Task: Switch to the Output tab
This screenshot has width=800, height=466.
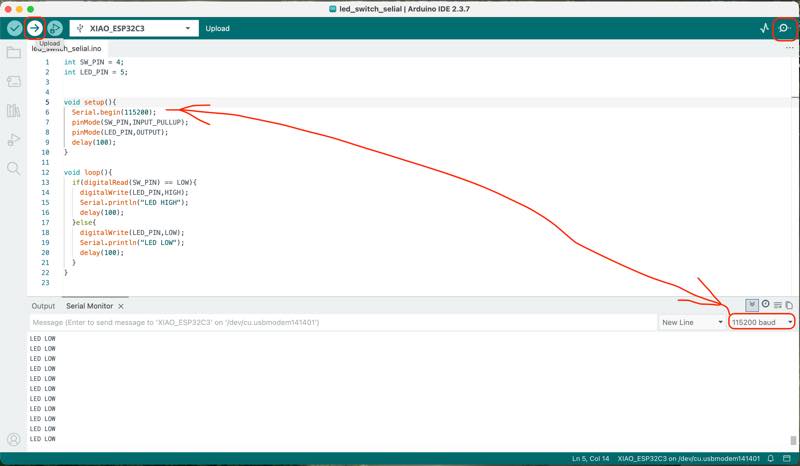Action: 43,306
